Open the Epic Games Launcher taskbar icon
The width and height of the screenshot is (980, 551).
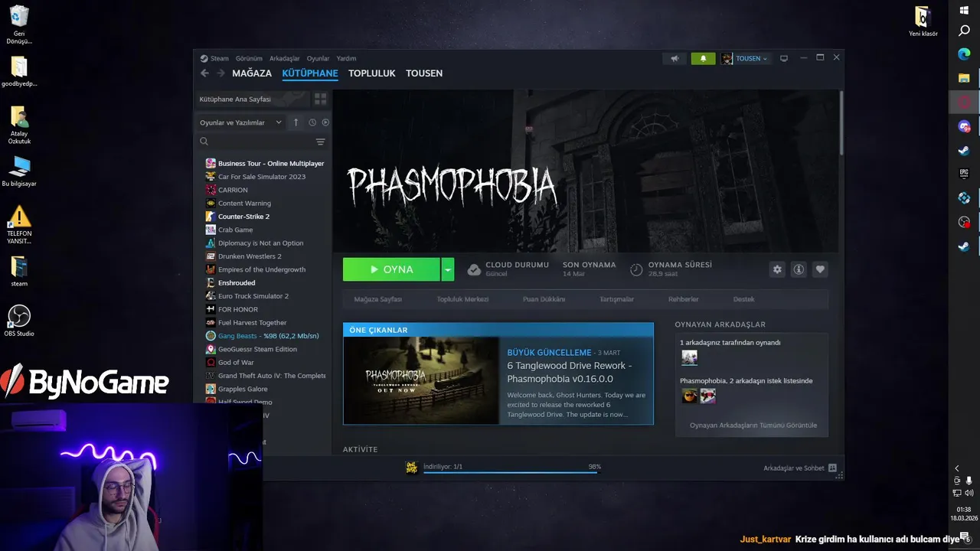[964, 174]
